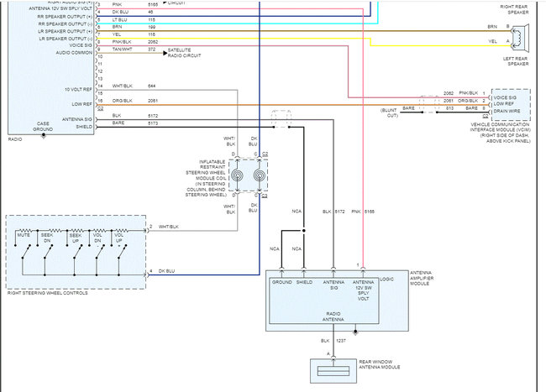Click the 10 VOLT REF pin label
This screenshot has height=392, width=546.
(x=78, y=89)
